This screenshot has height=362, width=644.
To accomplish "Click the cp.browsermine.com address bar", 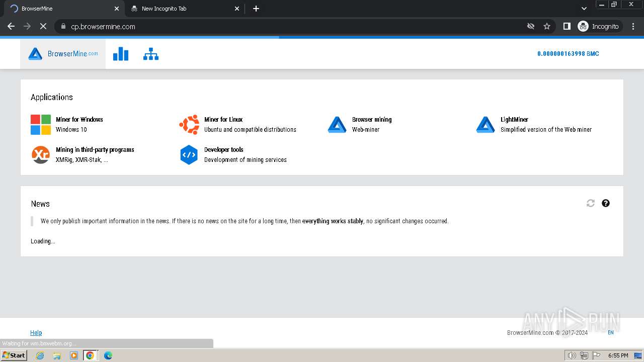I will coord(289,26).
